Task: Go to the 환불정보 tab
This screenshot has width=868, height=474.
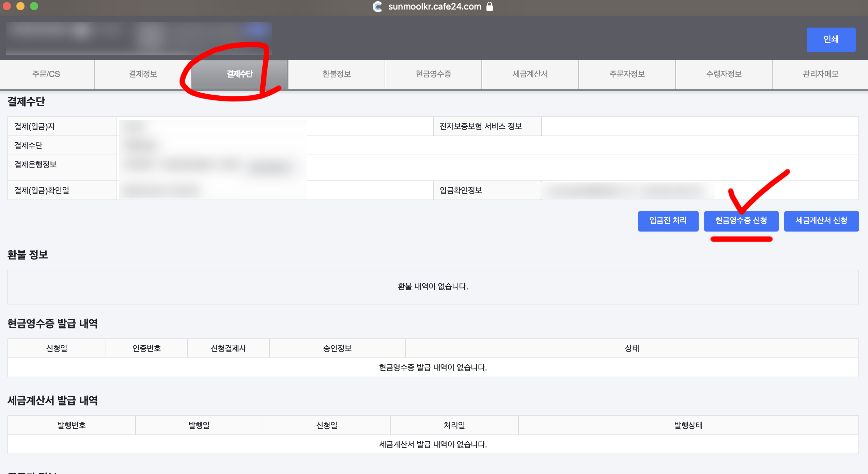Action: click(337, 74)
